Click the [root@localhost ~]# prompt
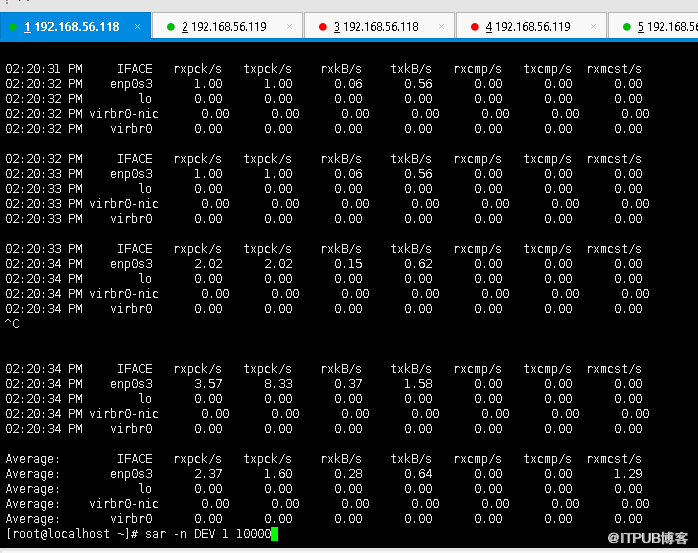This screenshot has height=553, width=698. point(70,534)
